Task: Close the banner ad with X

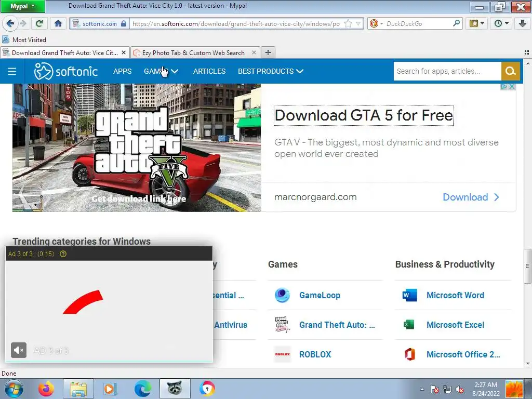Action: tap(512, 87)
